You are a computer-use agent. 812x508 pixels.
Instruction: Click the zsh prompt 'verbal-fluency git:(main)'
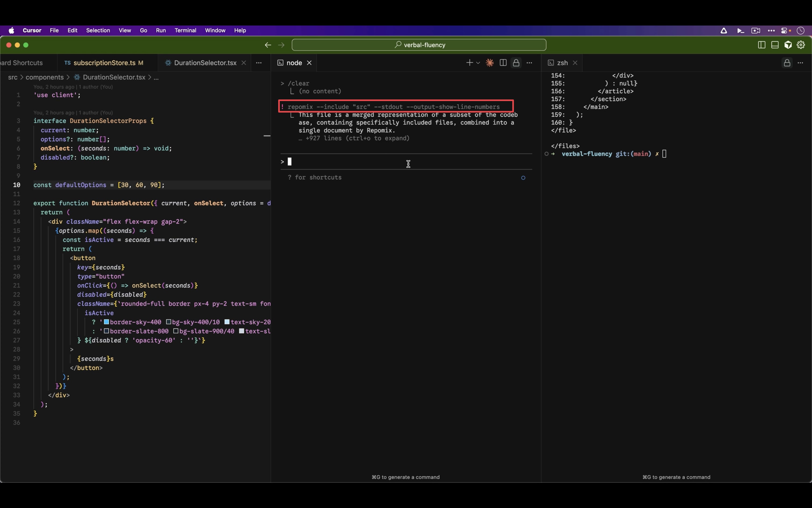(606, 154)
